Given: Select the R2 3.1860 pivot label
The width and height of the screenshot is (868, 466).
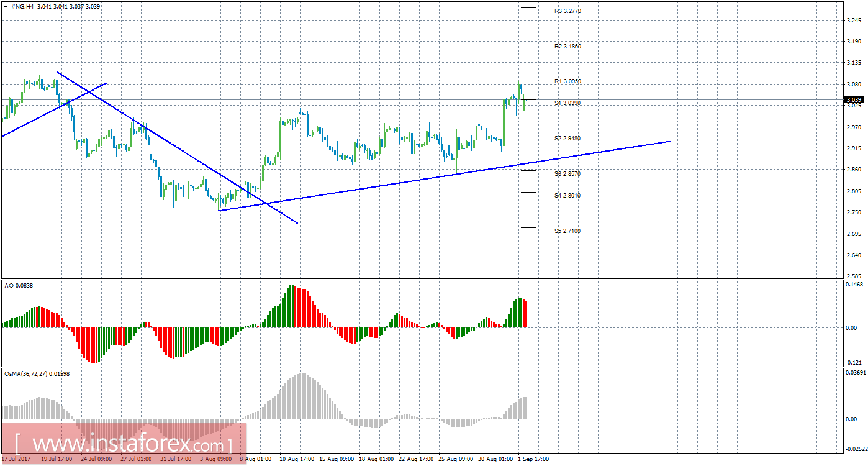Looking at the screenshot, I should coord(567,47).
